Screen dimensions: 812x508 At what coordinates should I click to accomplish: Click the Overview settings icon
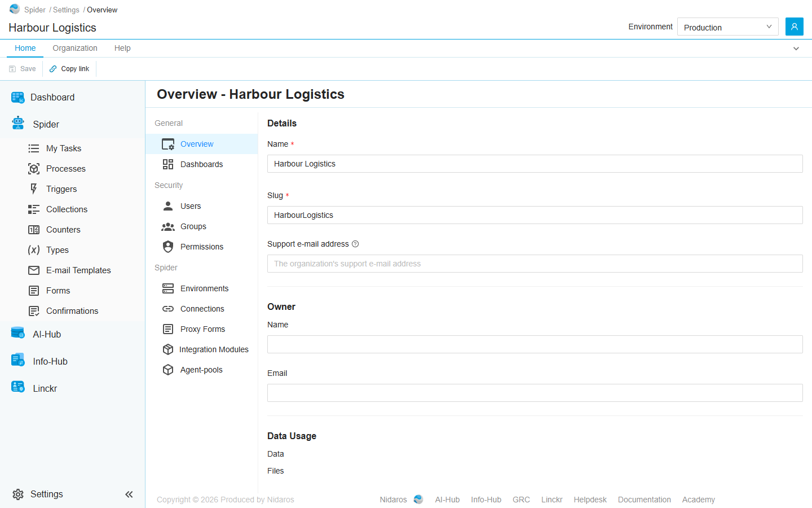click(168, 144)
